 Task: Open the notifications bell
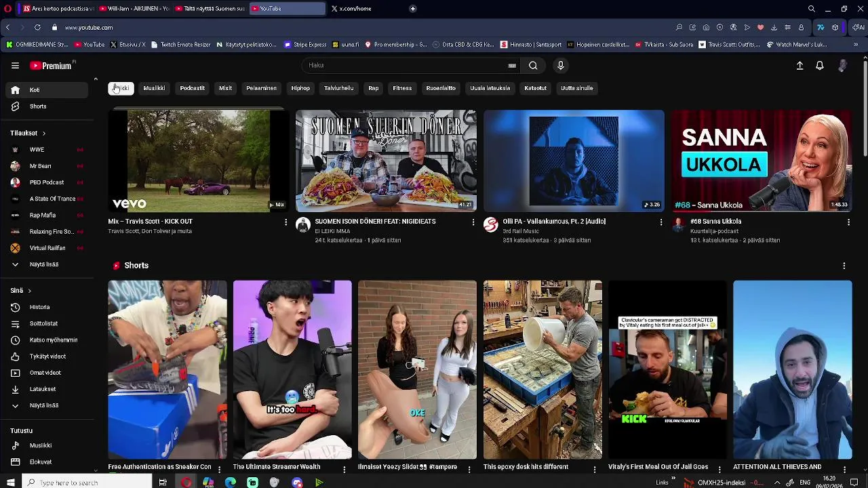[x=820, y=66]
